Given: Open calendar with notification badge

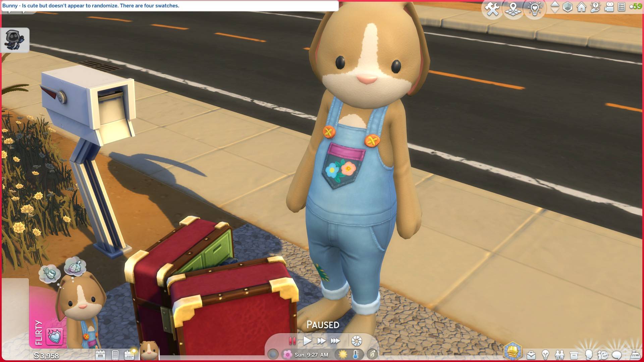Looking at the screenshot, I should (x=130, y=354).
